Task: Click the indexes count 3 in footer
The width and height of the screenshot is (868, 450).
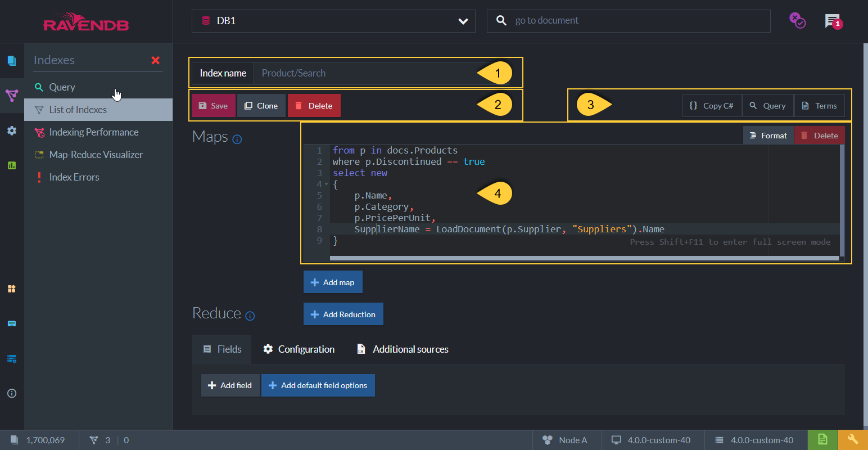Action: click(101, 440)
